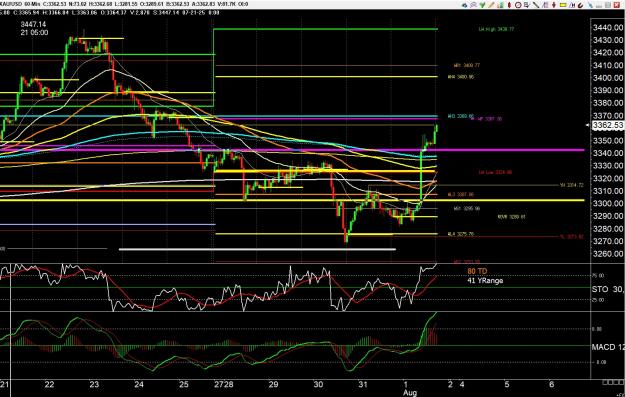
Task: Click date 6 on time axis
Action: pos(552,385)
